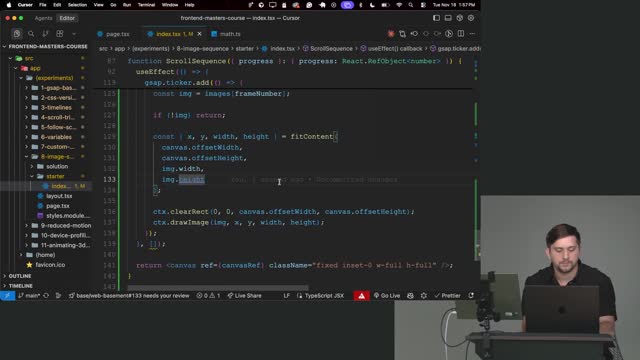Open the Terminal menu in the menu bar
This screenshot has width=640, height=360.
146,5
